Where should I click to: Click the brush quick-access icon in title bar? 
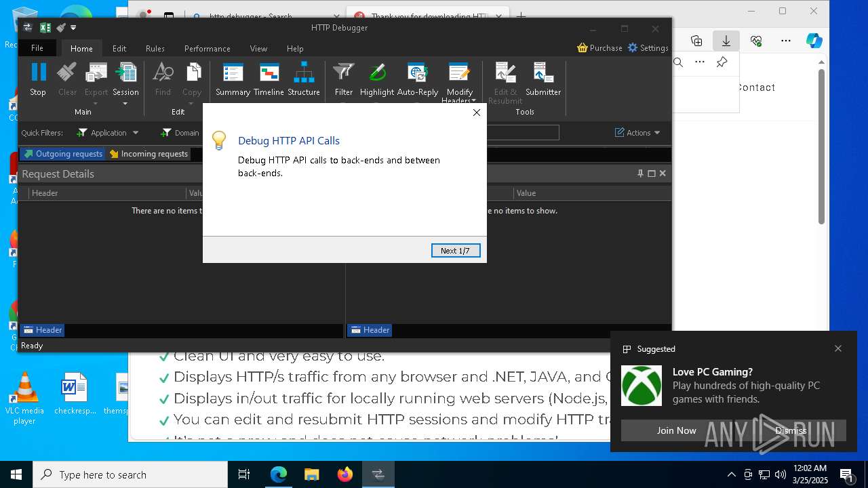tap(61, 28)
